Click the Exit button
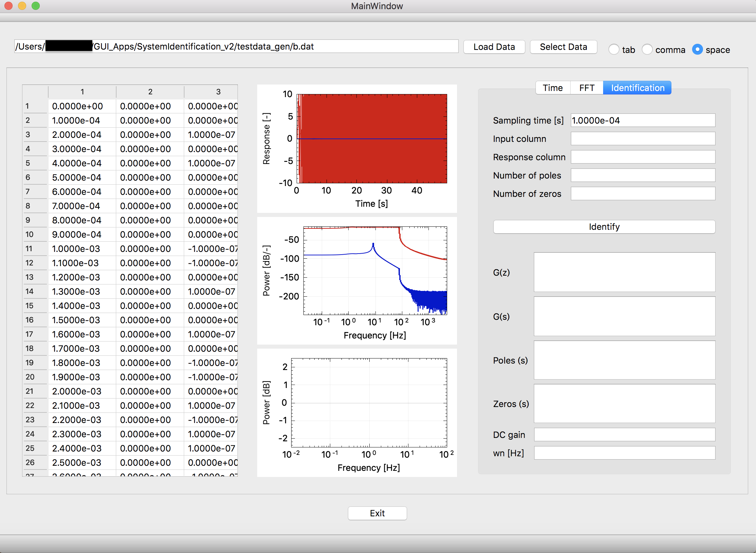This screenshot has width=756, height=553. 377,513
